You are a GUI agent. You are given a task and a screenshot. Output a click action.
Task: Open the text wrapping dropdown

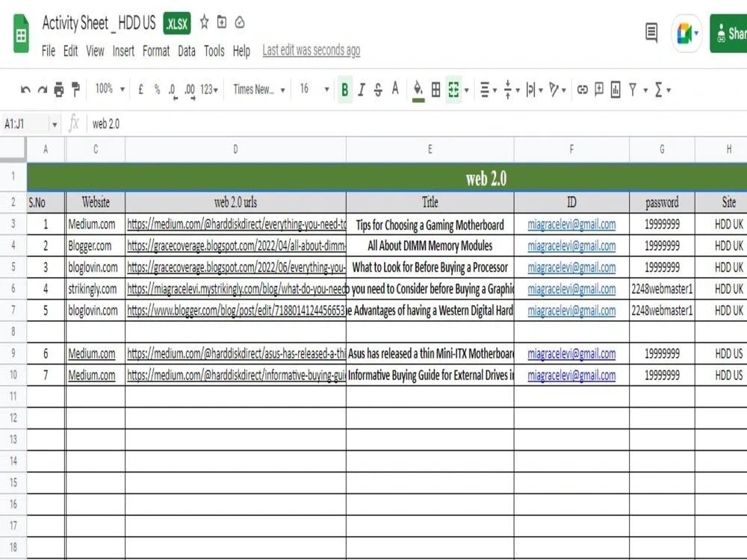pyautogui.click(x=534, y=90)
